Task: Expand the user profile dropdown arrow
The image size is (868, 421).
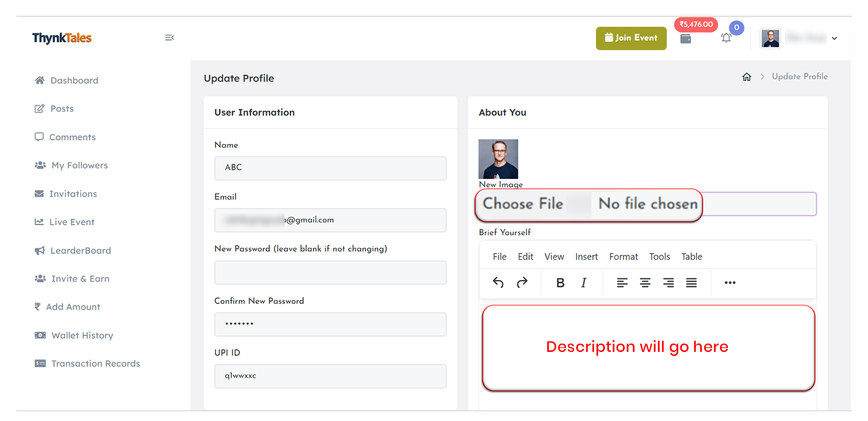Action: (834, 38)
